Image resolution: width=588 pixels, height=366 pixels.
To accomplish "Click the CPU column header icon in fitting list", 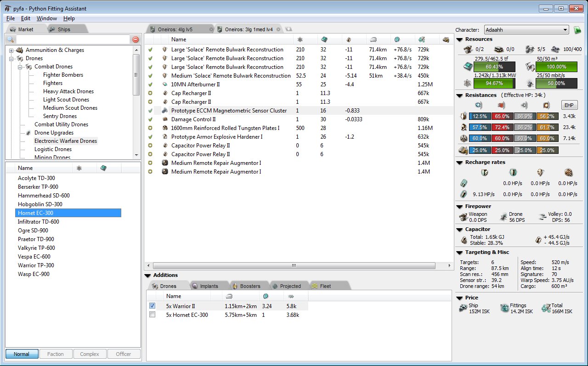I will tap(323, 39).
